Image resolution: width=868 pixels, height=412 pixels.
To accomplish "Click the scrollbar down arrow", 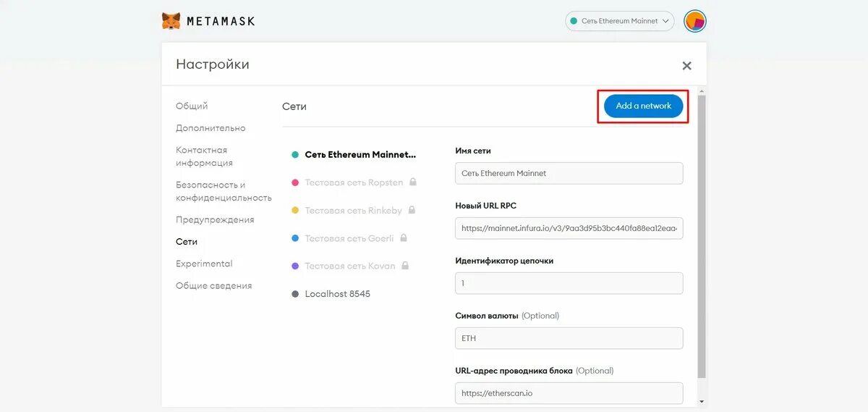I will [x=702, y=401].
